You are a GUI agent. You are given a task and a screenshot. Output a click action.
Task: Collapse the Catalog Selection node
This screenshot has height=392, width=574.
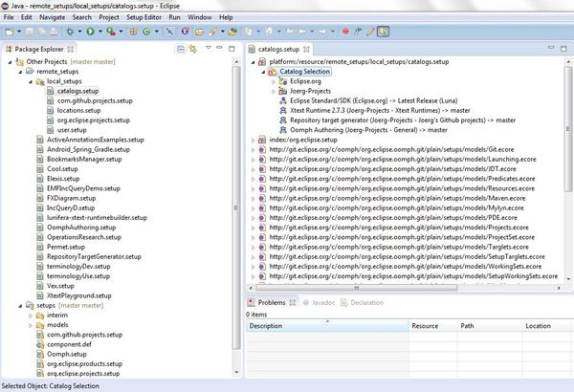pos(263,72)
